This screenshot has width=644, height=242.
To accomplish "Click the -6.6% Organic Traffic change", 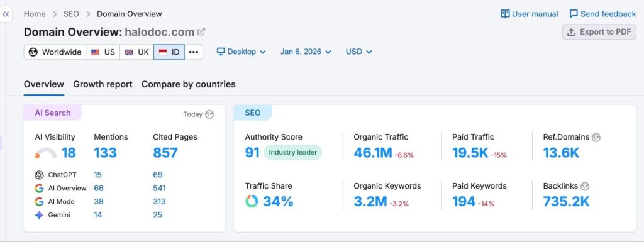I will (x=404, y=155).
